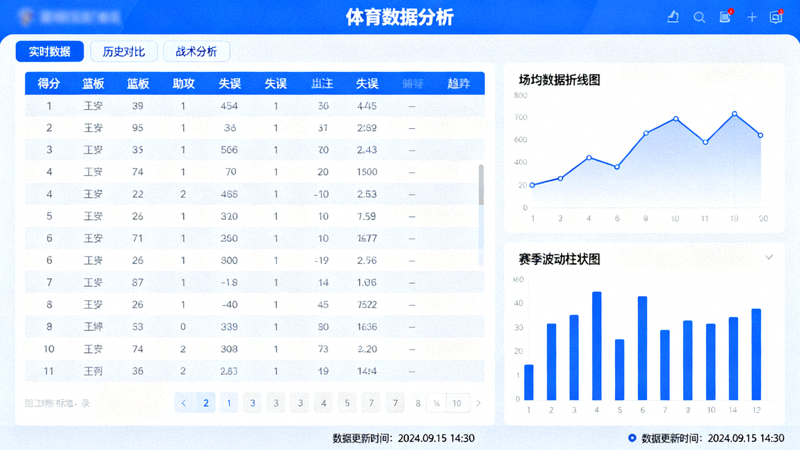Click line chart data point above 19
Viewport: 800px width, 450px height.
(x=734, y=114)
